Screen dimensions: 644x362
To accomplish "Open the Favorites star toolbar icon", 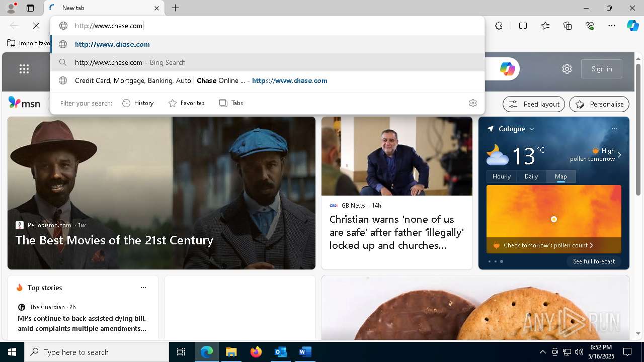I will point(545,26).
